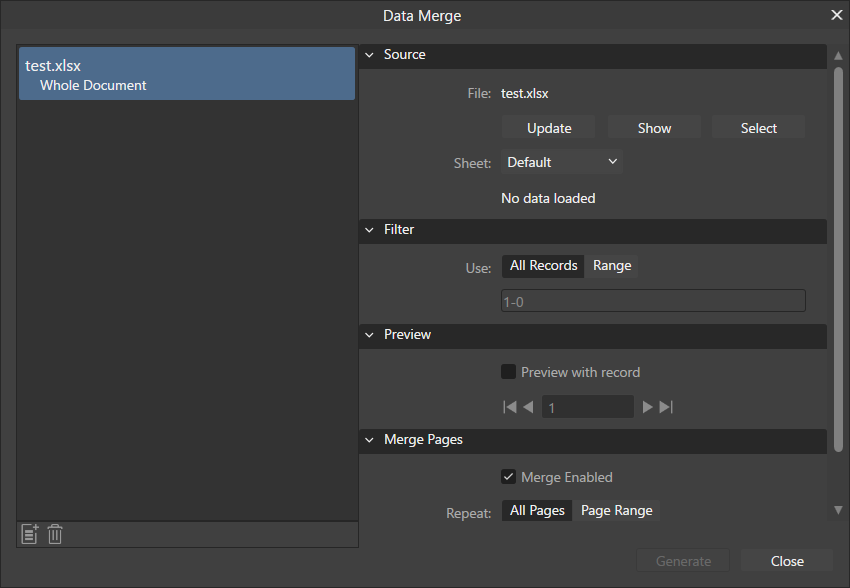
Task: Select the test.xlsx Whole Document entry
Action: 187,74
